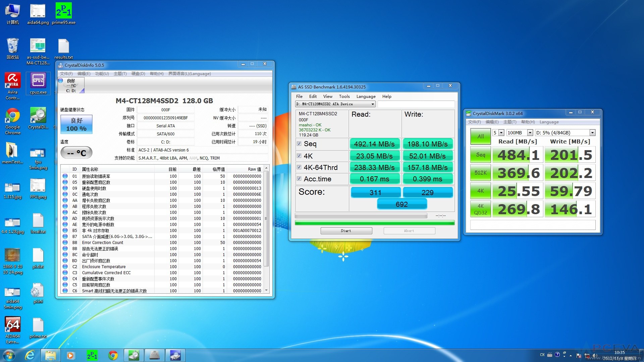Open the 硬盘(D) menu in CrystalDiskInfo
The image size is (644, 362).
coord(138,74)
